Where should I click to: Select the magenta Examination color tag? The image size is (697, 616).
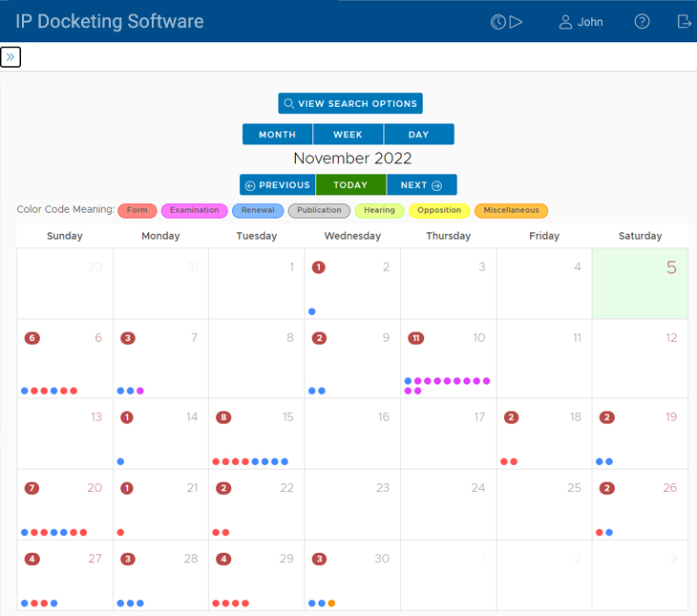click(194, 210)
